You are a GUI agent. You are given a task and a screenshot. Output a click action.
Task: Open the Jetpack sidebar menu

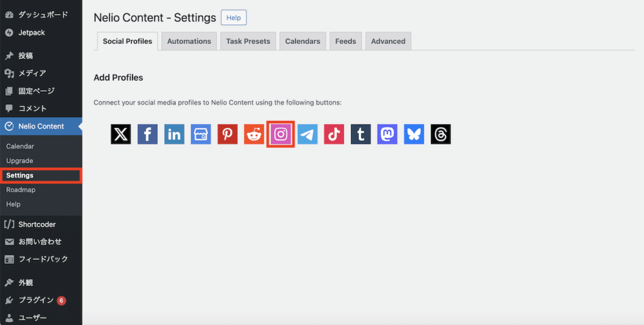tap(31, 32)
